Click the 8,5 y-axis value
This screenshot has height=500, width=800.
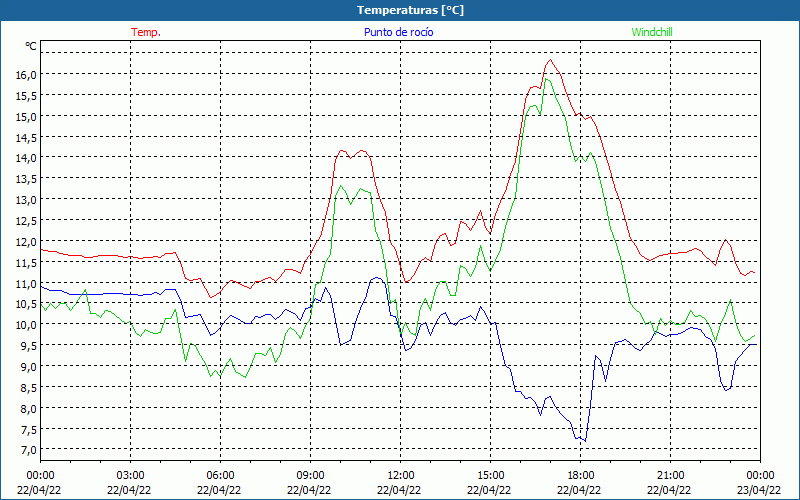coord(29,387)
